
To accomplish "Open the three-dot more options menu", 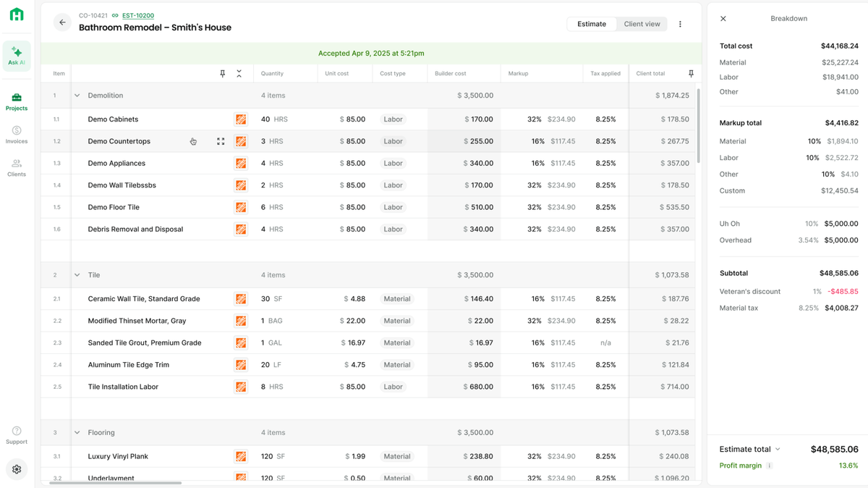I will coord(680,24).
